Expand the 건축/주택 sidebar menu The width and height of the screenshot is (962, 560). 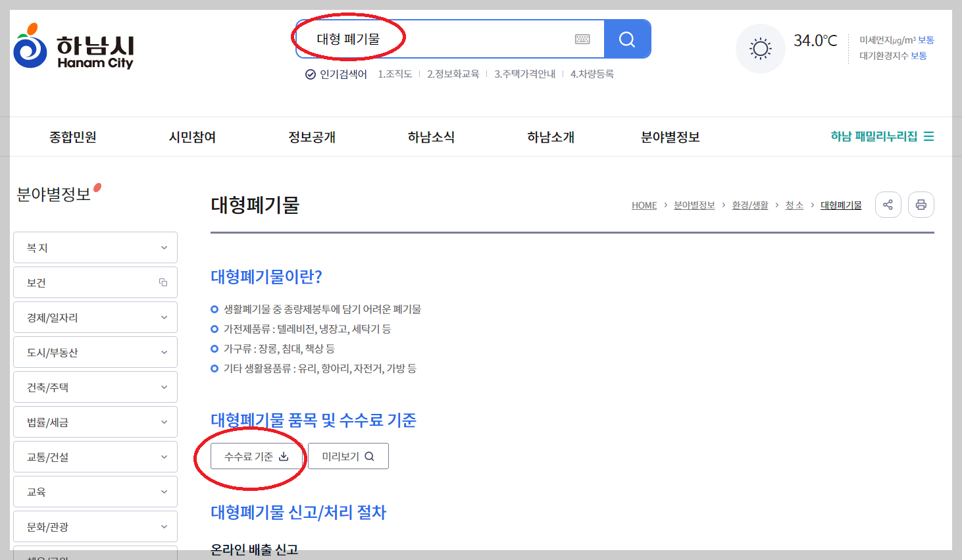coord(95,387)
